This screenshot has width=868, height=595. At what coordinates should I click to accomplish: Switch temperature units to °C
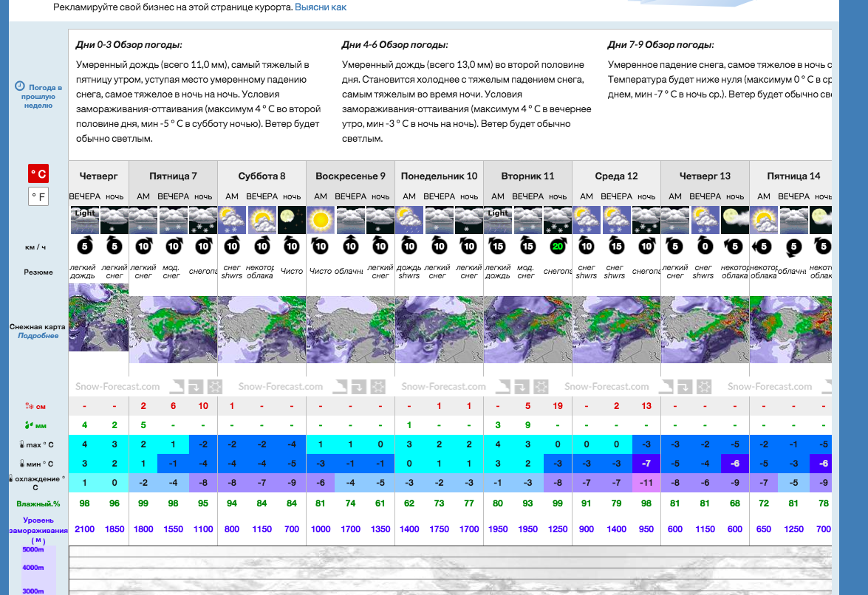click(x=38, y=173)
